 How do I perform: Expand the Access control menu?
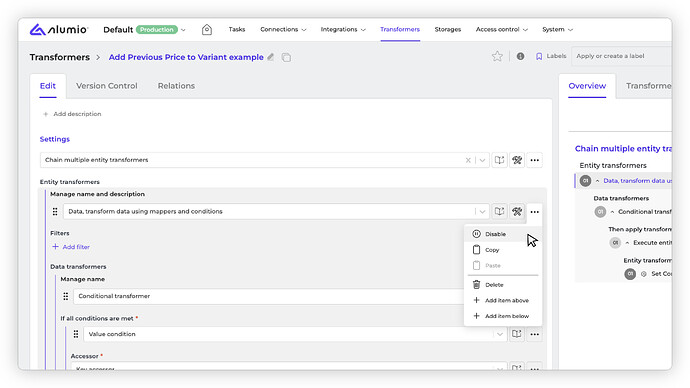tap(502, 29)
